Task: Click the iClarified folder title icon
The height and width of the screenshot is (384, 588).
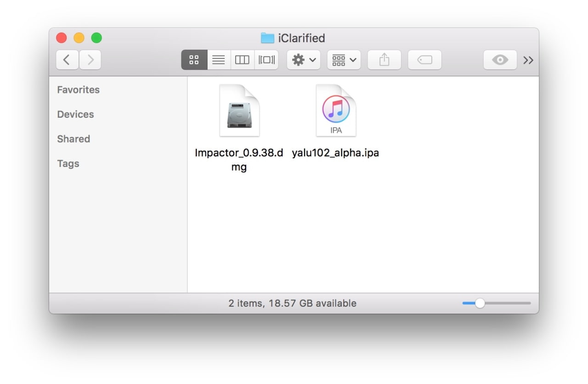Action: pyautogui.click(x=267, y=38)
